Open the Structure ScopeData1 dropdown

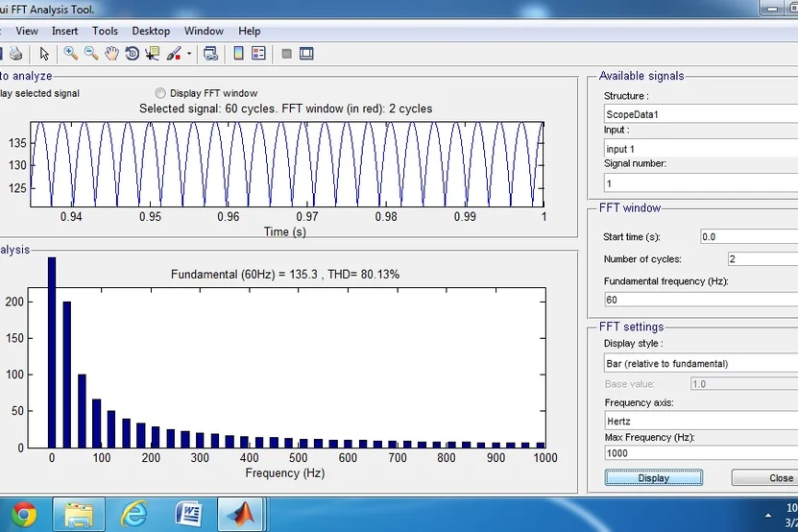[699, 114]
